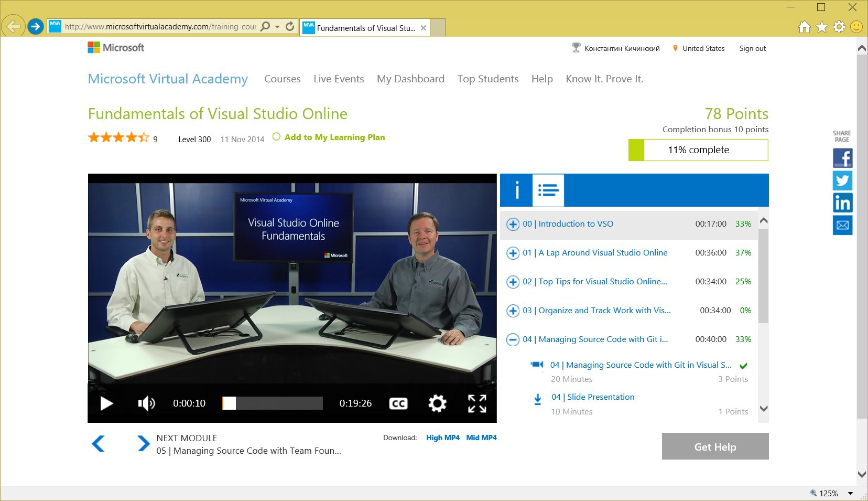Screen dimensions: 868x501
Task: Toggle closed captions CC button
Action: [398, 403]
